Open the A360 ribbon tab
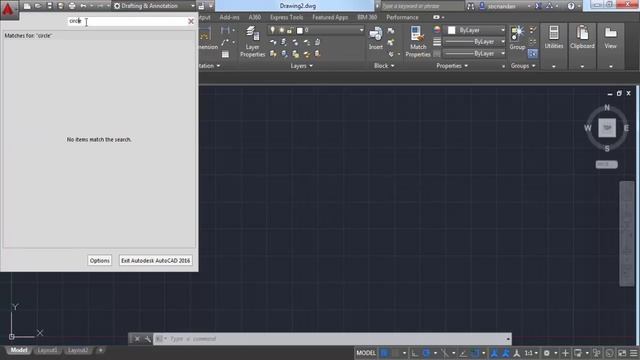This screenshot has width=640, height=360. tap(255, 17)
